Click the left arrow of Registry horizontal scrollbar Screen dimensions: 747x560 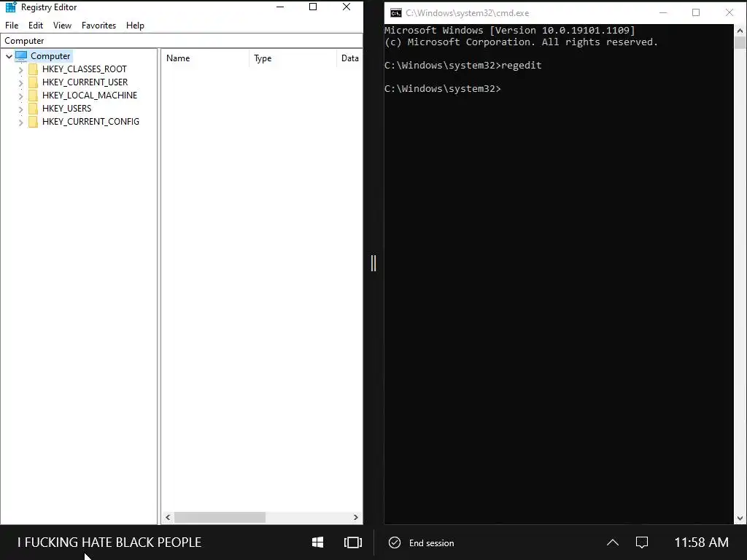tap(168, 517)
